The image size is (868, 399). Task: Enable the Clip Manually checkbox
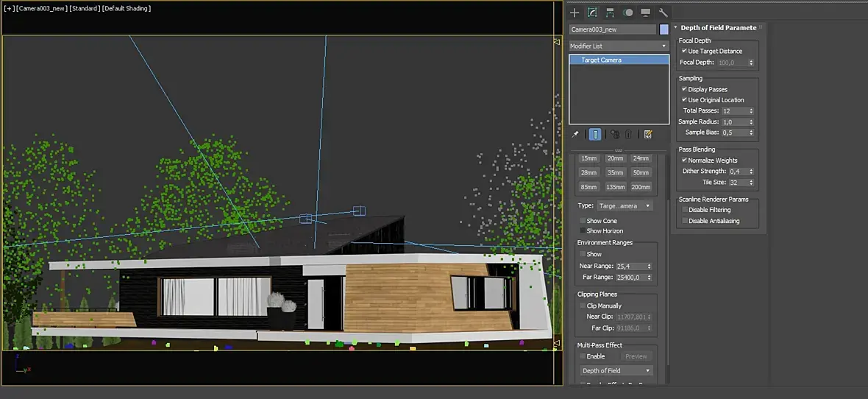(x=583, y=306)
